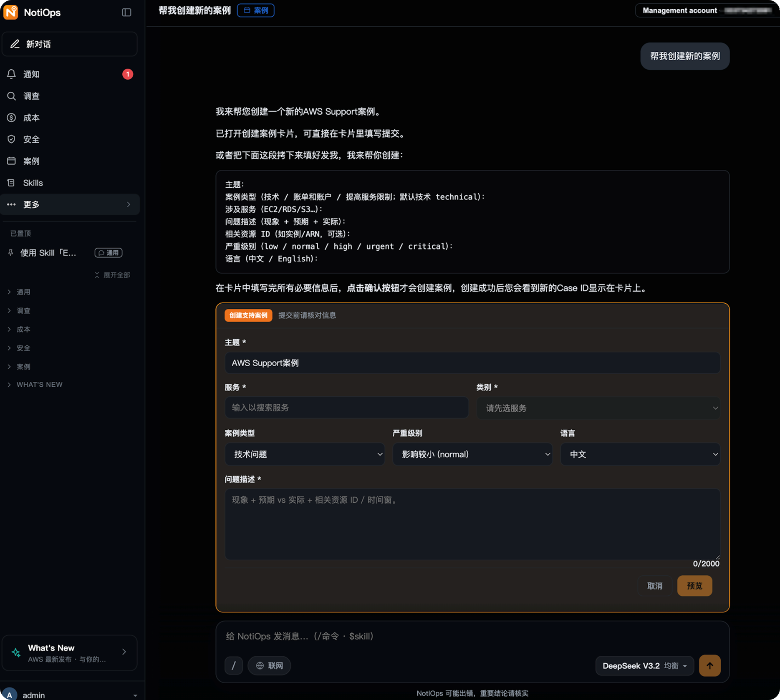780x700 pixels.
Task: Click the 提交前请核对信息 hint text
Action: pos(307,315)
